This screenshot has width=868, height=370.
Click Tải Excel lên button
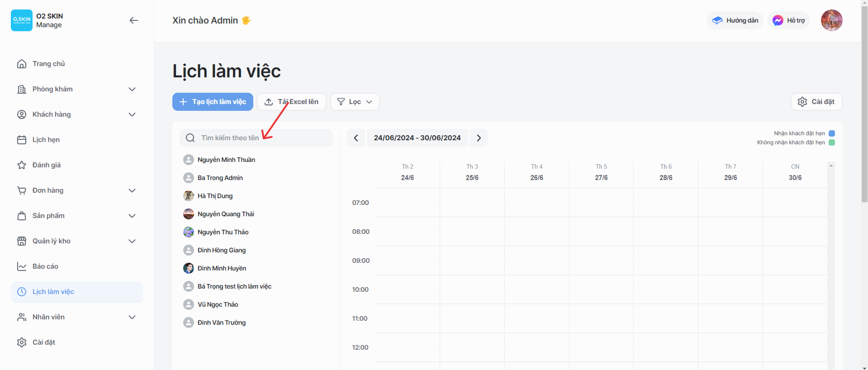pos(292,102)
